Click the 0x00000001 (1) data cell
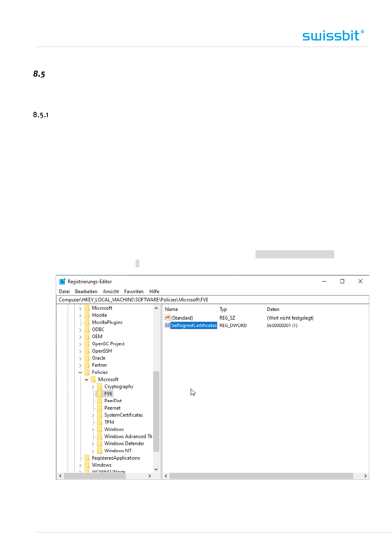392x555 pixels. 282,325
